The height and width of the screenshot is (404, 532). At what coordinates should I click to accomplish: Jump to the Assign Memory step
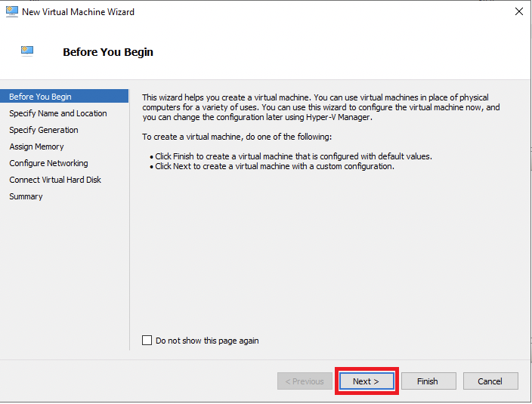(x=36, y=146)
